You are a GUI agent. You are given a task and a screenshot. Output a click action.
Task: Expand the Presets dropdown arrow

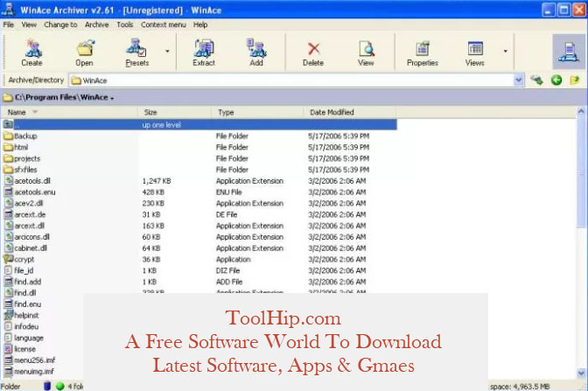click(x=167, y=51)
